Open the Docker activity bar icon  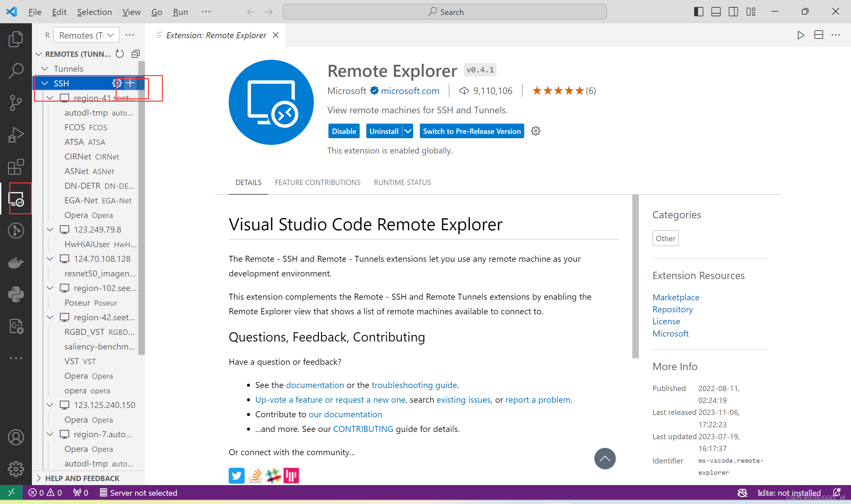(x=16, y=262)
